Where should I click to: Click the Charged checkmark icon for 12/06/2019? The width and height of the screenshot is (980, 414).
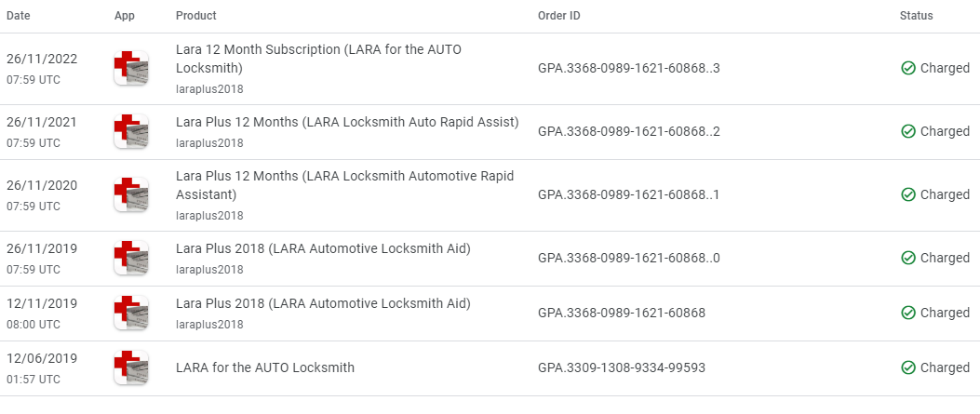click(x=908, y=367)
